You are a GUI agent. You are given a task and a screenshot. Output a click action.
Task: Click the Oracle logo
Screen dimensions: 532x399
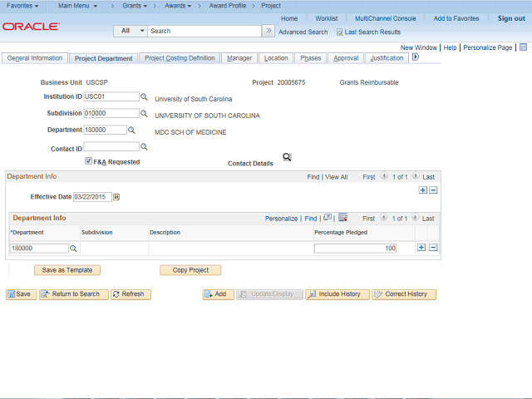pyautogui.click(x=32, y=27)
